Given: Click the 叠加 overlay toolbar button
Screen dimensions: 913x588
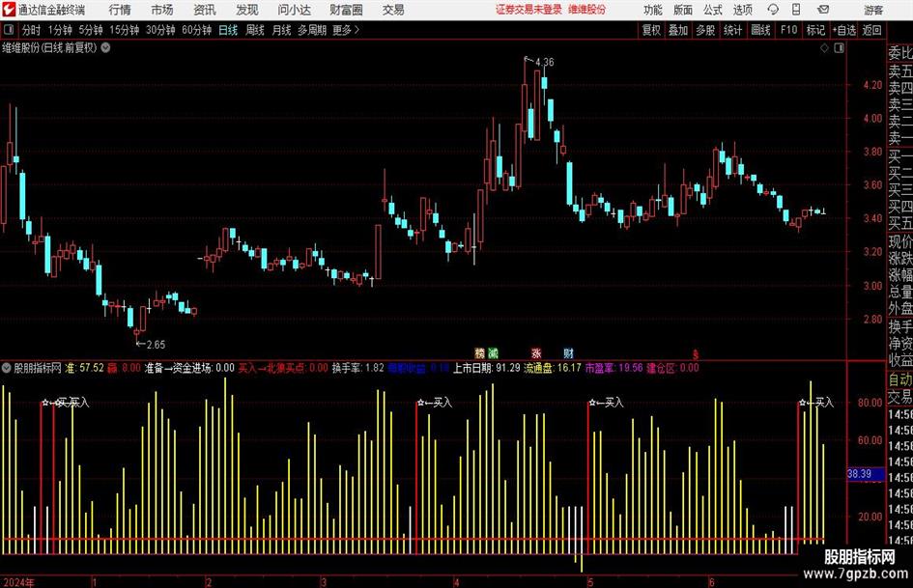Looking at the screenshot, I should pyautogui.click(x=678, y=30).
